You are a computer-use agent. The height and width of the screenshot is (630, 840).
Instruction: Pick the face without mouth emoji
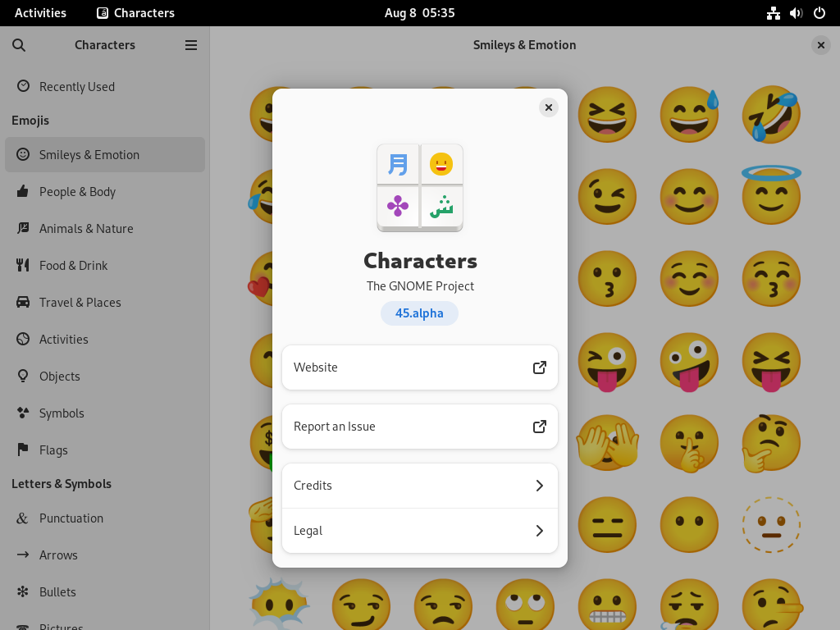pos(689,524)
